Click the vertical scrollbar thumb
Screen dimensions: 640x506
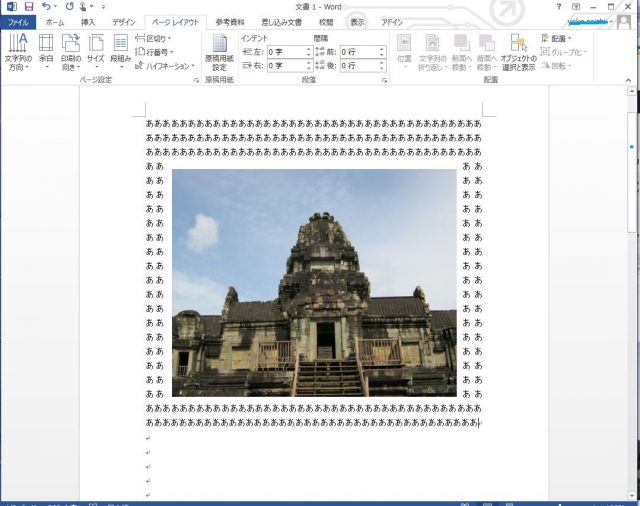(x=631, y=171)
